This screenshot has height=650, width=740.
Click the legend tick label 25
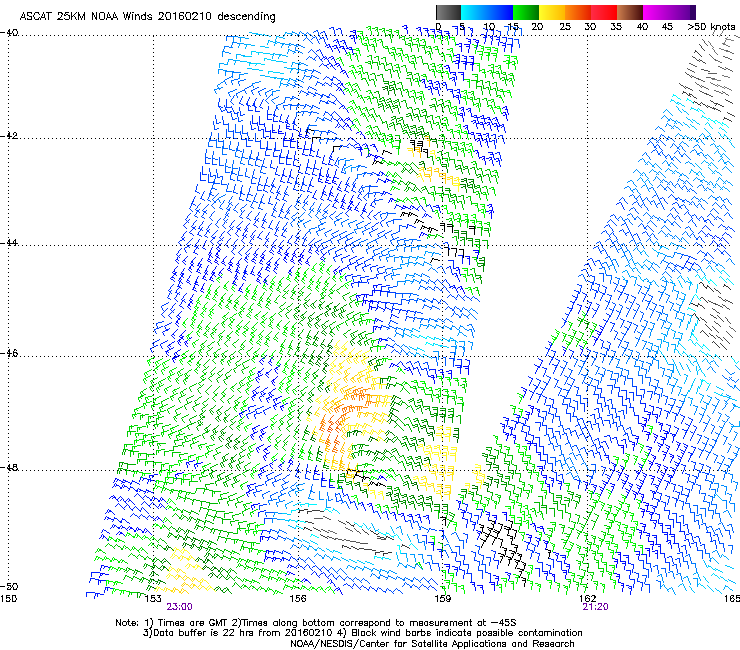pyautogui.click(x=564, y=27)
